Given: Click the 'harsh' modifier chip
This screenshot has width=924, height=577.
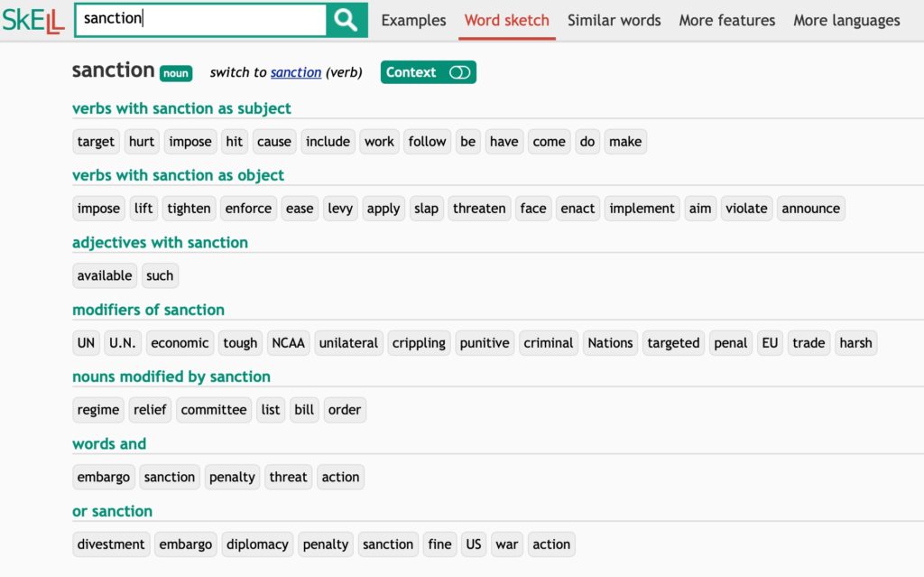Looking at the screenshot, I should tap(855, 343).
